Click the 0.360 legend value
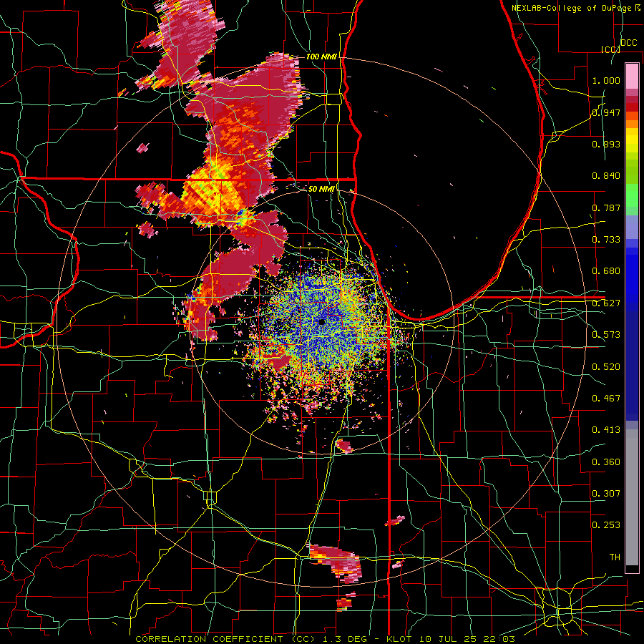 tap(606, 462)
